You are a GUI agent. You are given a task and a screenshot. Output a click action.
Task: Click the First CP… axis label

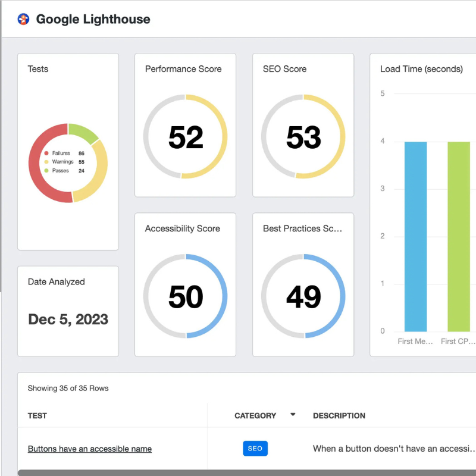[458, 341]
